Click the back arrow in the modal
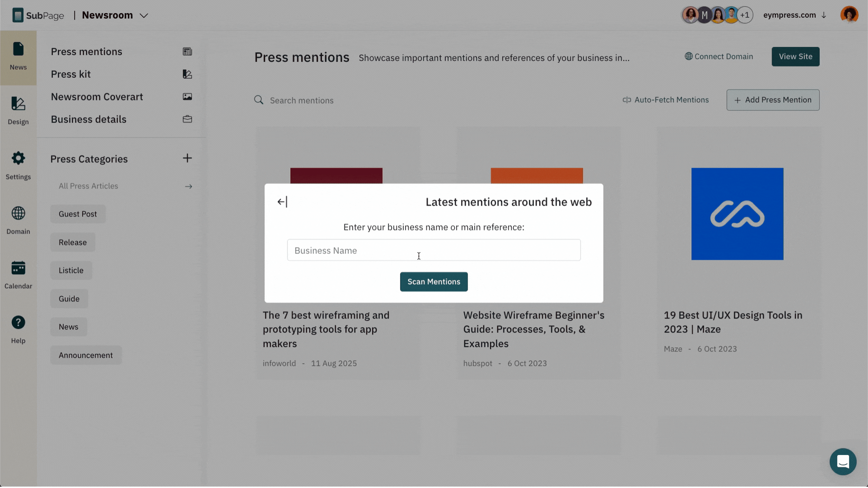The width and height of the screenshot is (868, 488). click(x=282, y=202)
